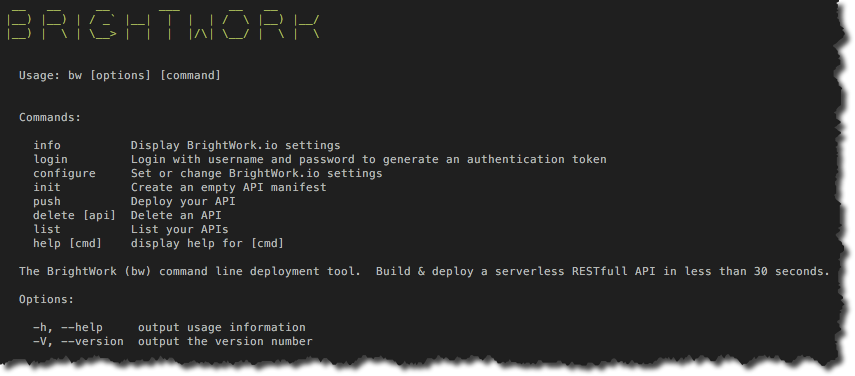The image size is (855, 376).
Task: Click 'Set or change BrightWork.io settings' text
Action: pos(256,173)
